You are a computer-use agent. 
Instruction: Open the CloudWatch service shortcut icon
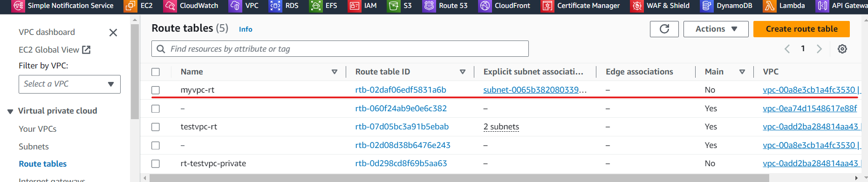pyautogui.click(x=170, y=6)
